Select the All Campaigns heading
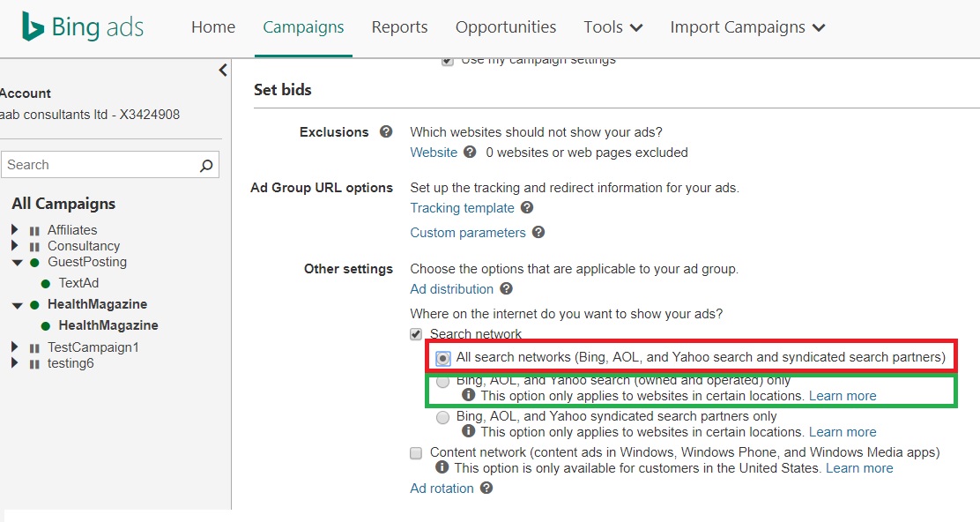The width and height of the screenshot is (980, 522). [x=63, y=204]
